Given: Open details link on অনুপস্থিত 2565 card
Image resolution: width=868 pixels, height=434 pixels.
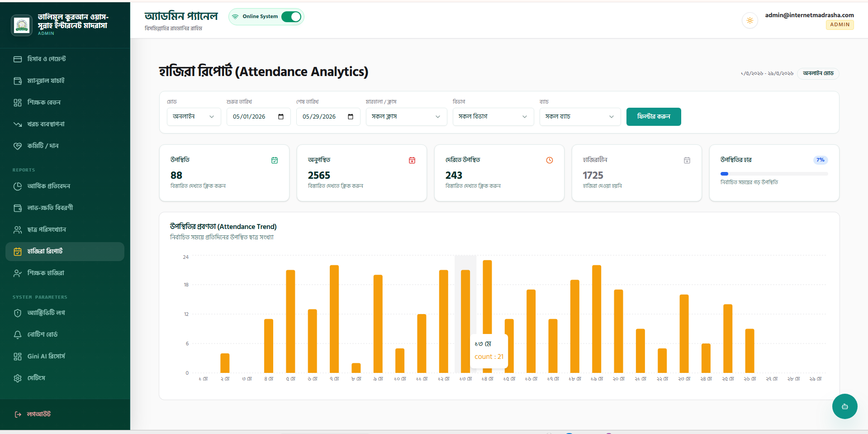Looking at the screenshot, I should click(336, 186).
